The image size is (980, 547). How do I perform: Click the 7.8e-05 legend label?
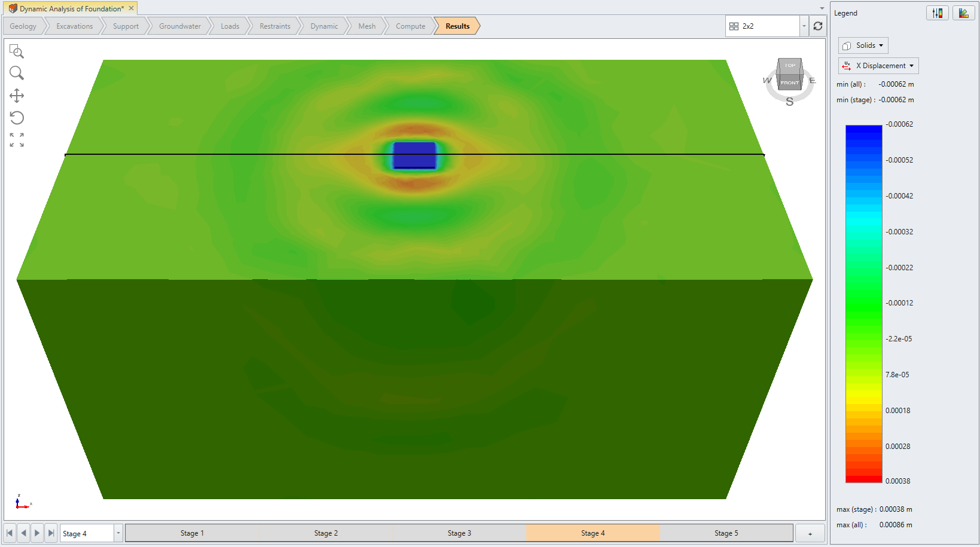click(x=897, y=375)
